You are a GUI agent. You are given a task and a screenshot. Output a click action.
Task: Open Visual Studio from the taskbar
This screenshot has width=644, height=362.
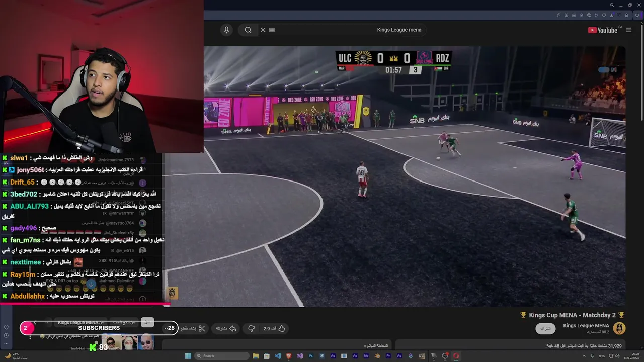tap(300, 356)
